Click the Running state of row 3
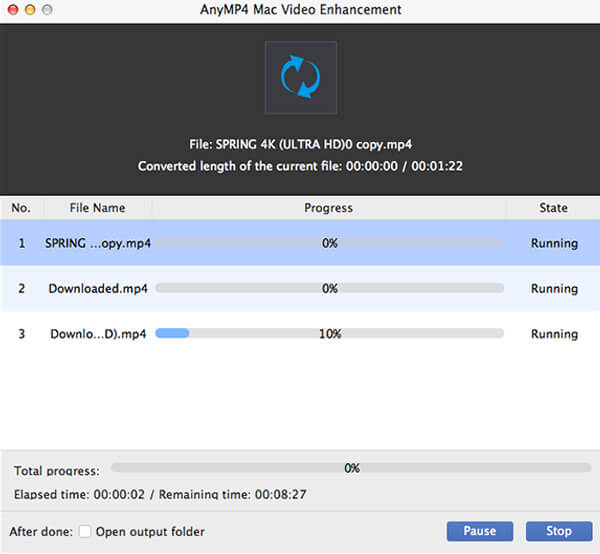 [554, 334]
